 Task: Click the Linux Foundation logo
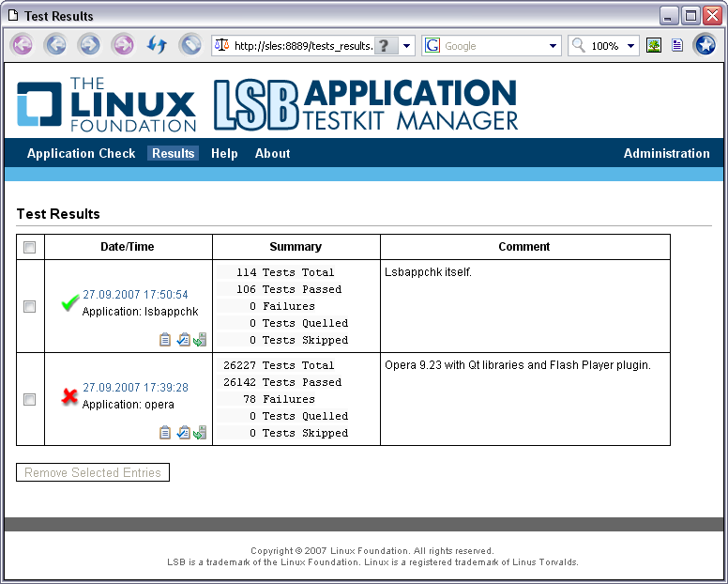(106, 104)
